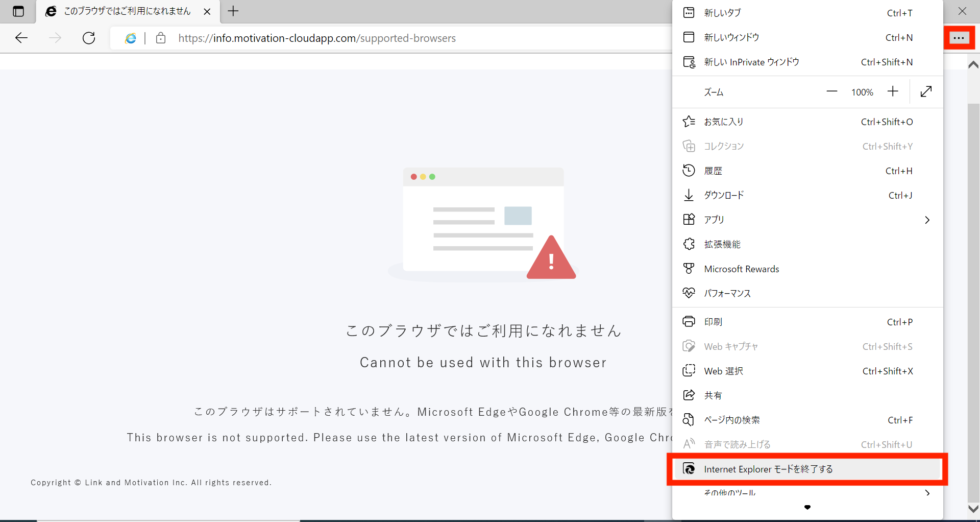The height and width of the screenshot is (522, 980).
Task: Increase zoom with the plus button
Action: click(x=892, y=91)
